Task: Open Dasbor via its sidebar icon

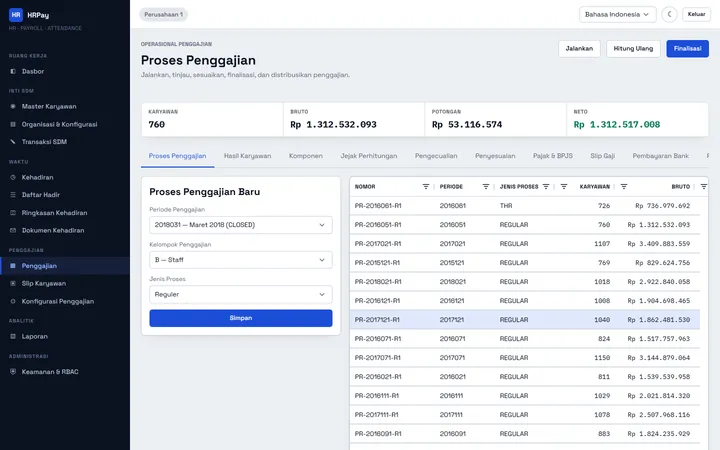Action: point(13,72)
